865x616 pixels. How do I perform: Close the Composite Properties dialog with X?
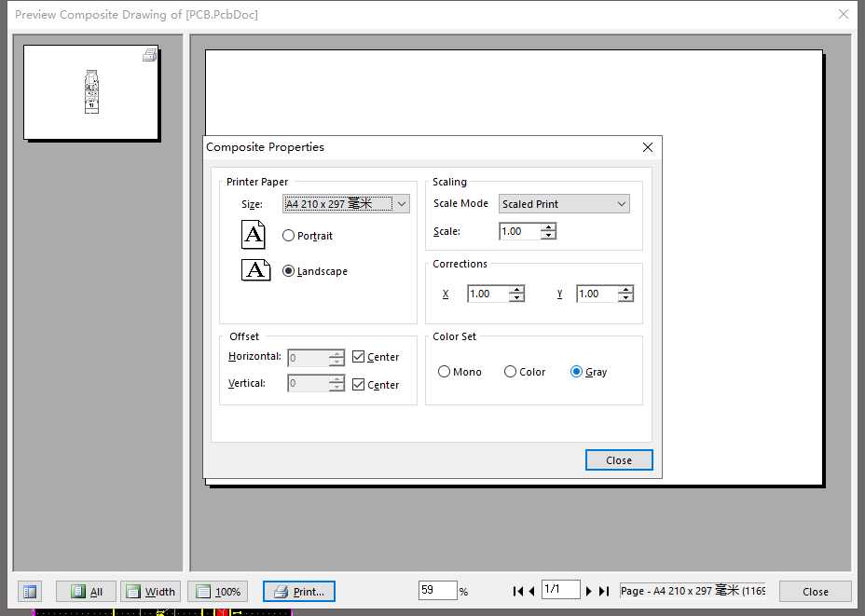pyautogui.click(x=648, y=147)
